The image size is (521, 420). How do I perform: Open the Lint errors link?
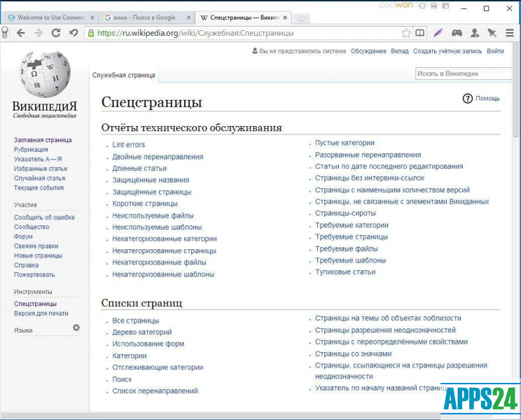[129, 145]
